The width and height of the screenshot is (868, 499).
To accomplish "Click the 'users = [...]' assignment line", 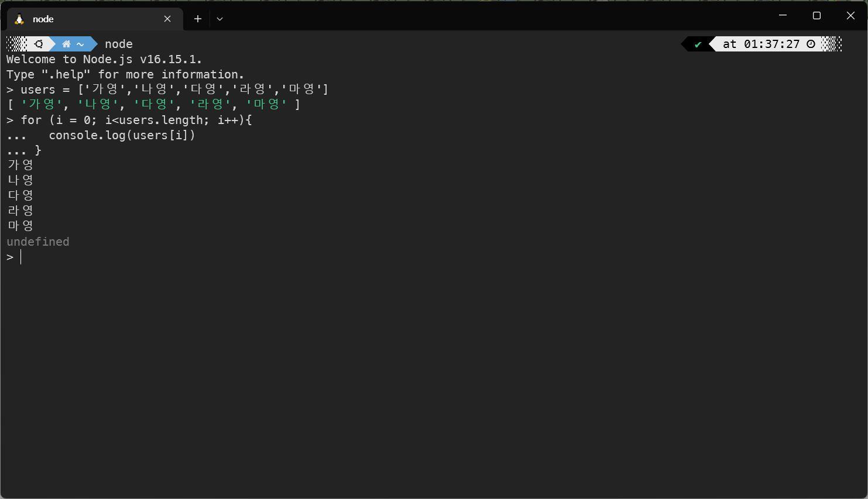I will pos(167,90).
